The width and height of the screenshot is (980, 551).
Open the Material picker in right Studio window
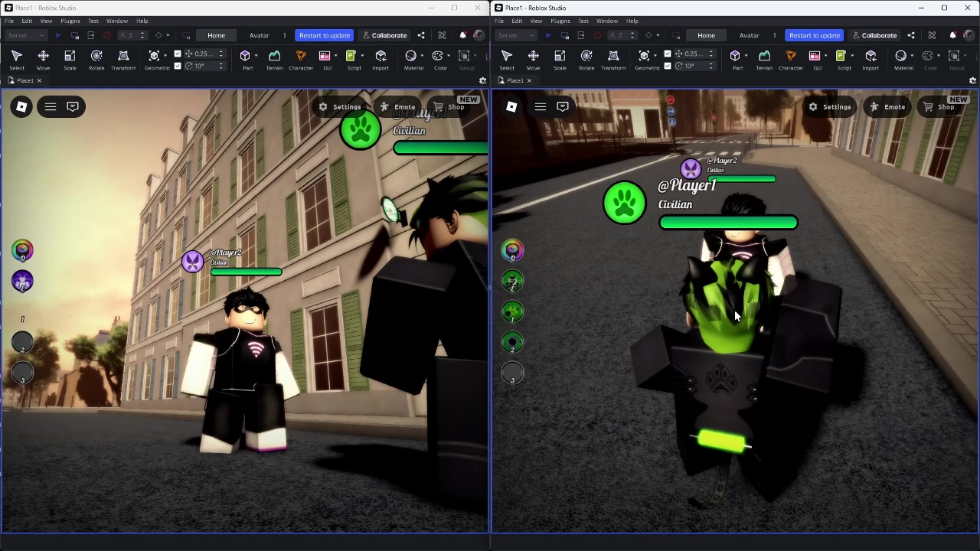point(903,60)
